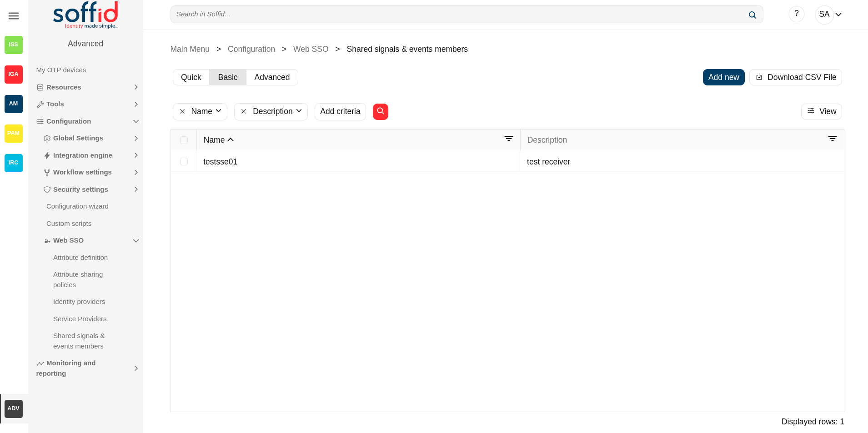The image size is (868, 433).
Task: Toggle the select-all header checkbox
Action: pos(184,140)
